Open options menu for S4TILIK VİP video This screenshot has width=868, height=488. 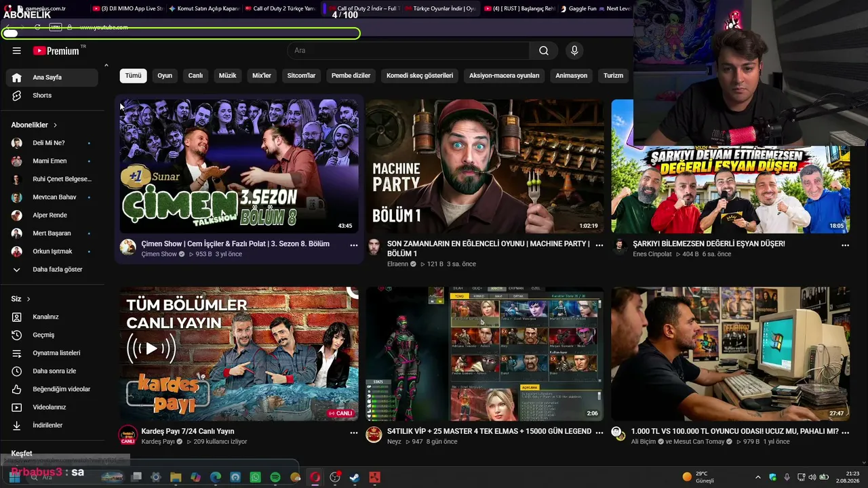point(599,432)
